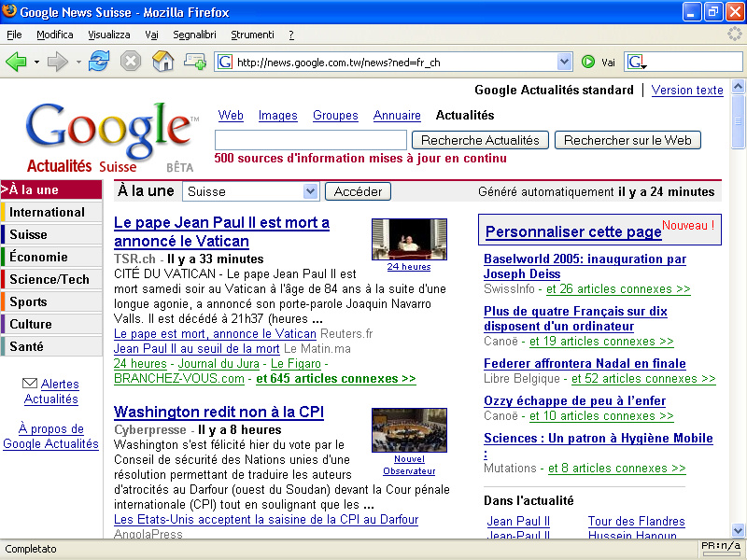Open the Visualizza menu
747x560 pixels.
109,35
